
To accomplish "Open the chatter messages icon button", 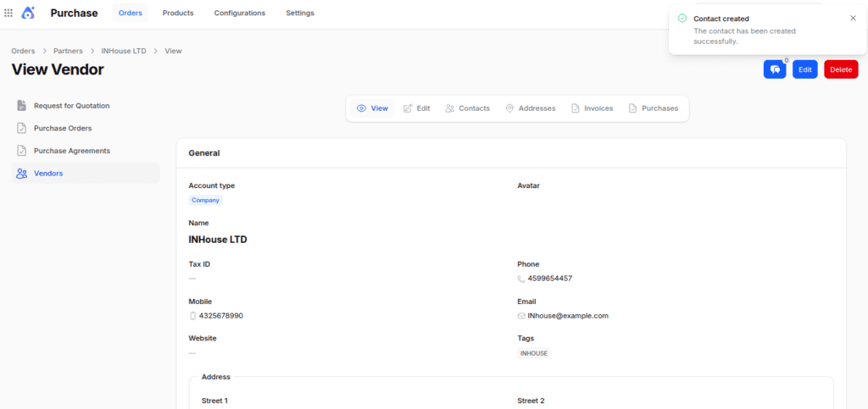I will pos(775,69).
